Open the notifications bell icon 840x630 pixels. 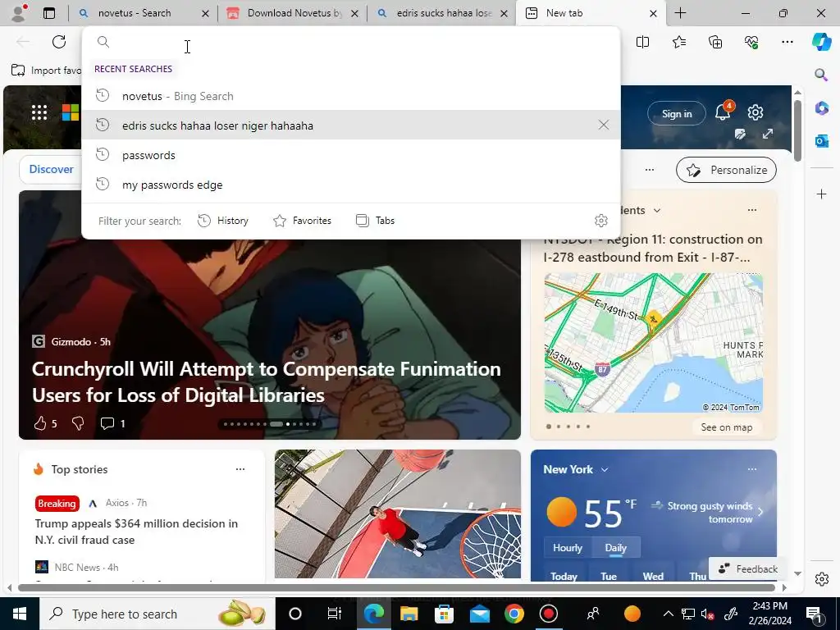(x=724, y=112)
